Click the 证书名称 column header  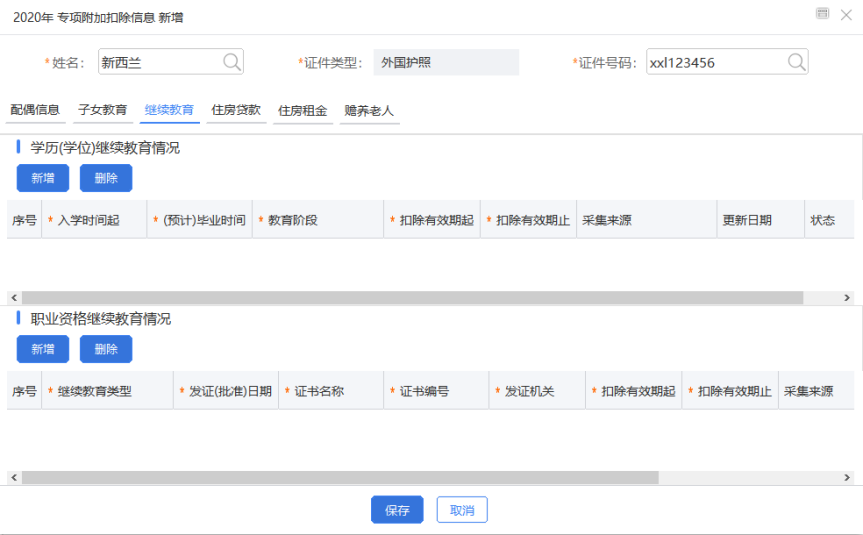(331, 391)
